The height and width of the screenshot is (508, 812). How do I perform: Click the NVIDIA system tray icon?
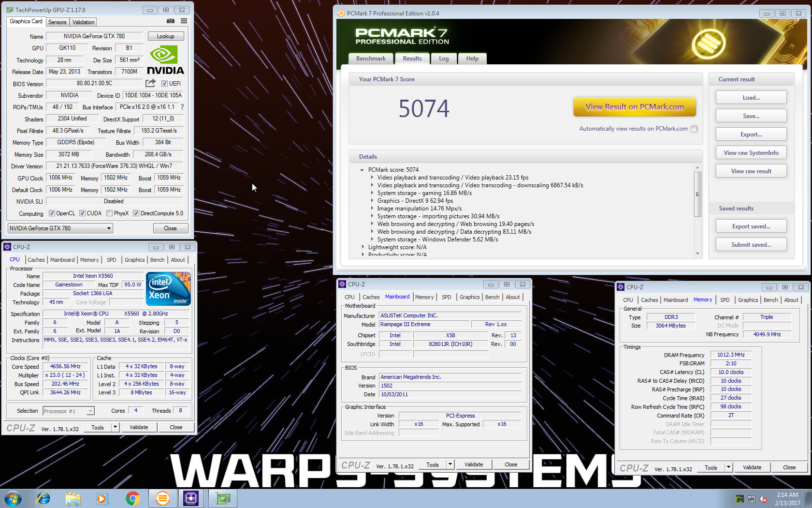[x=739, y=499]
